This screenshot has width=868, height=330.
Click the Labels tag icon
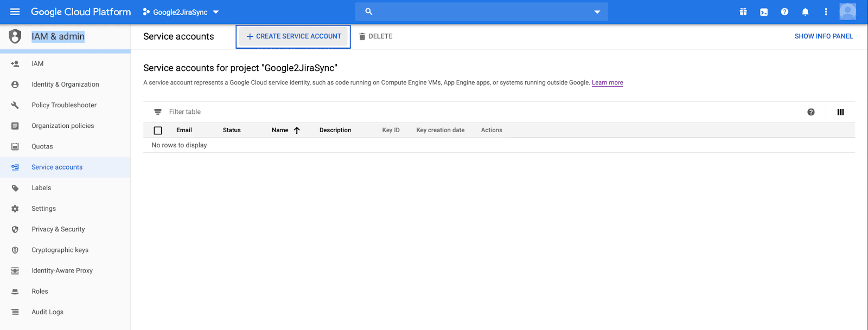pos(15,188)
